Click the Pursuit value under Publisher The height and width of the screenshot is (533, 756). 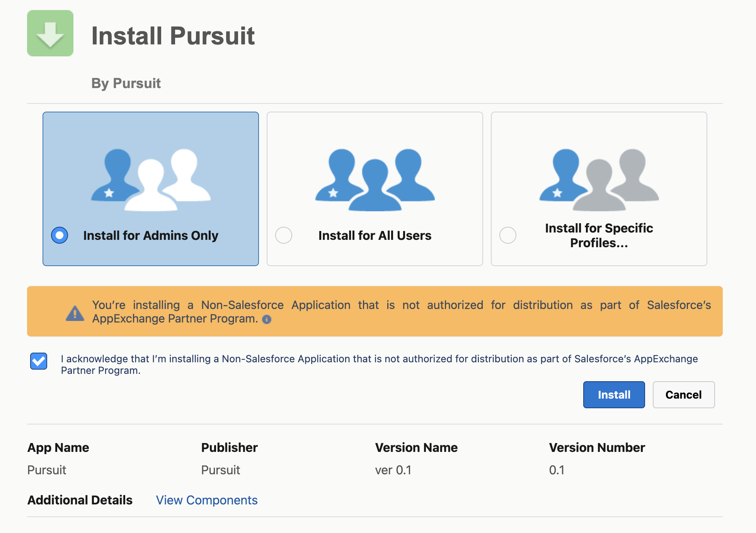pos(221,470)
